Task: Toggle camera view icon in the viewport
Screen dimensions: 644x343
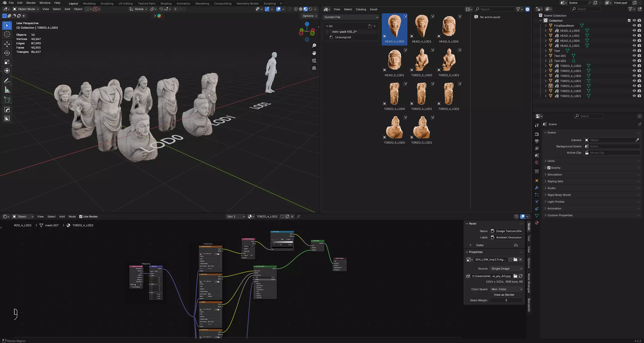Action: point(314,61)
